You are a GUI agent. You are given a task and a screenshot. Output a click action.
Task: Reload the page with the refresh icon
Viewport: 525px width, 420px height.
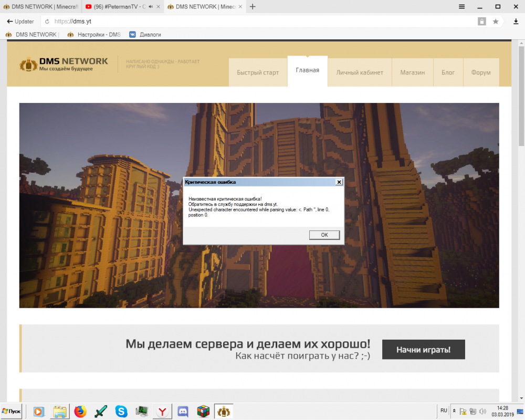coord(47,22)
